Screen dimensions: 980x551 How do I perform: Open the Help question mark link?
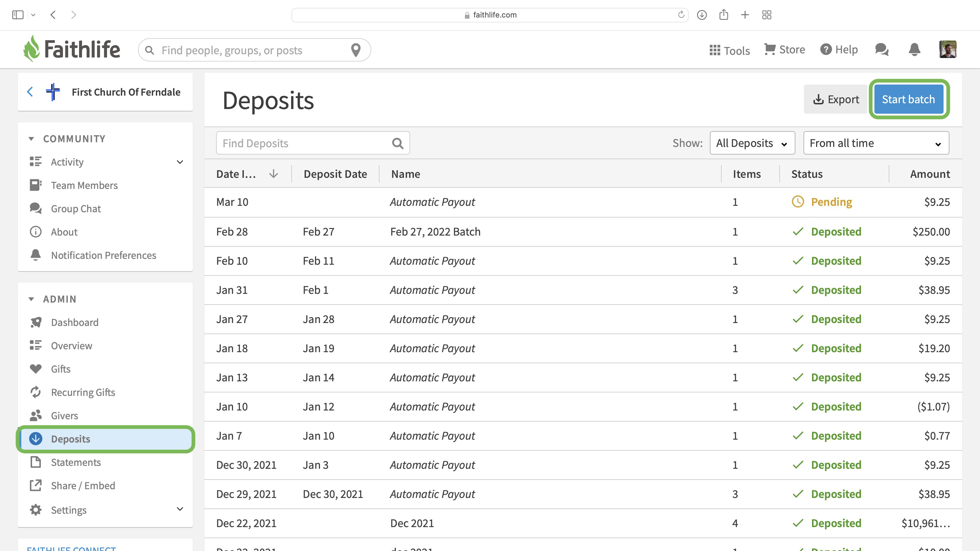coord(839,50)
